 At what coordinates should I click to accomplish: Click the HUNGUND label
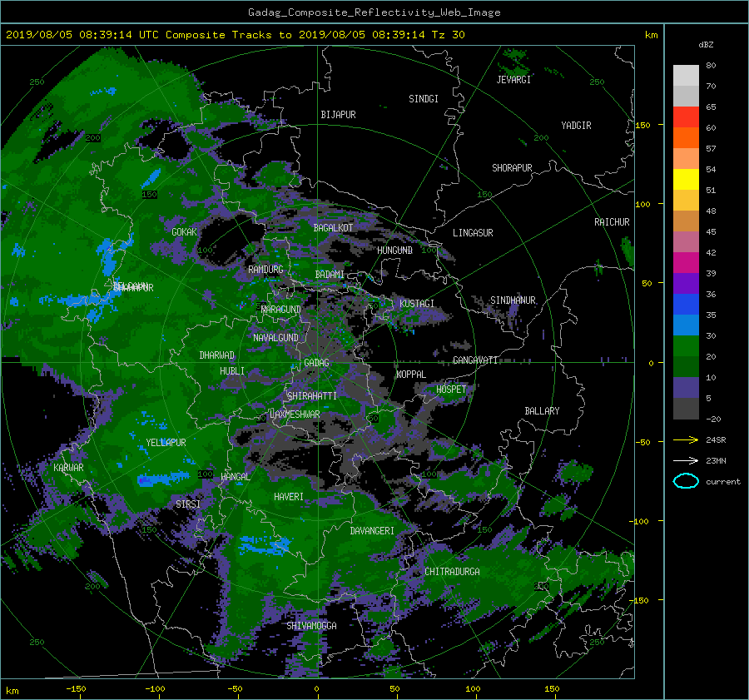click(x=394, y=251)
